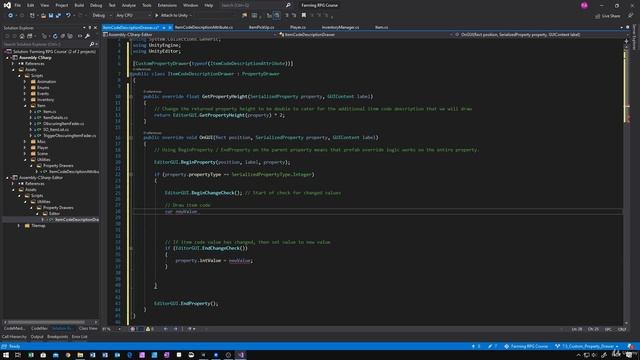Click the user account avatar
This screenshot has width=640, height=360.
(584, 5)
